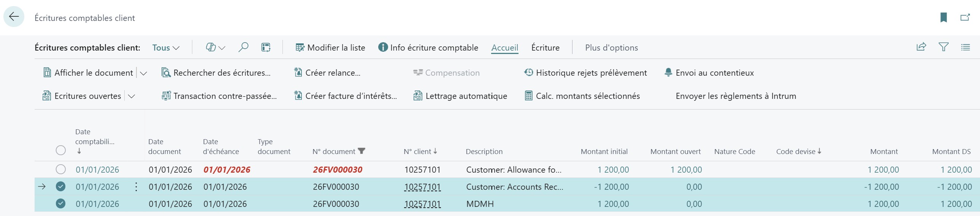Click Modifier la liste
Viewport: 980px width, 216px height.
point(330,48)
